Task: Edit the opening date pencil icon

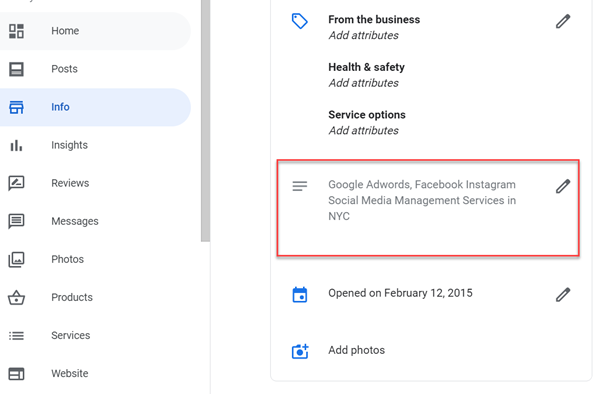Action: (x=563, y=294)
